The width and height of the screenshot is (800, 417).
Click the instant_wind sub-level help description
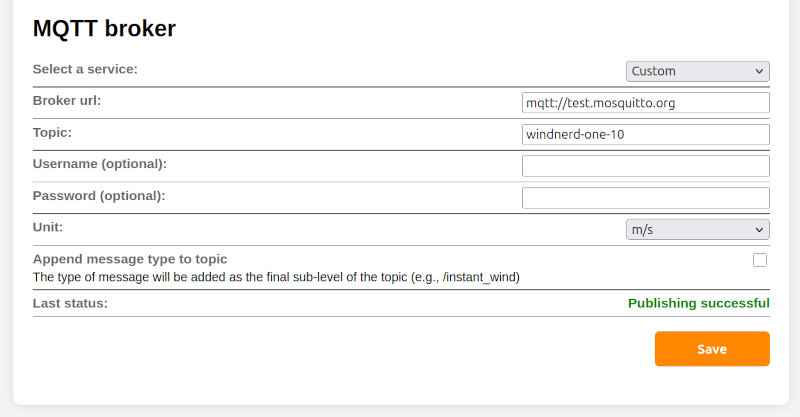pyautogui.click(x=276, y=276)
